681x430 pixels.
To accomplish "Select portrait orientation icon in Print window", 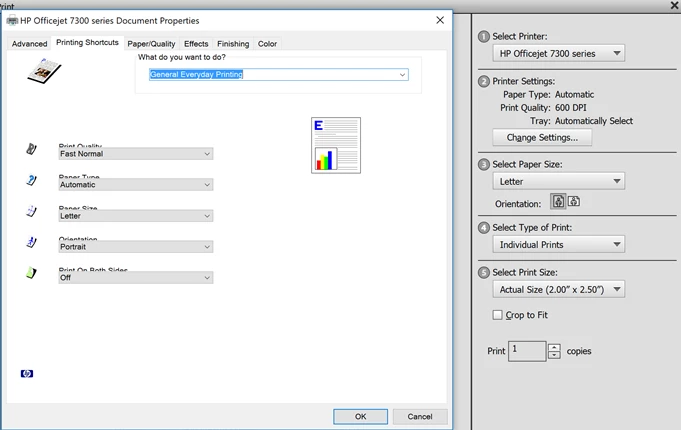I will pyautogui.click(x=559, y=202).
